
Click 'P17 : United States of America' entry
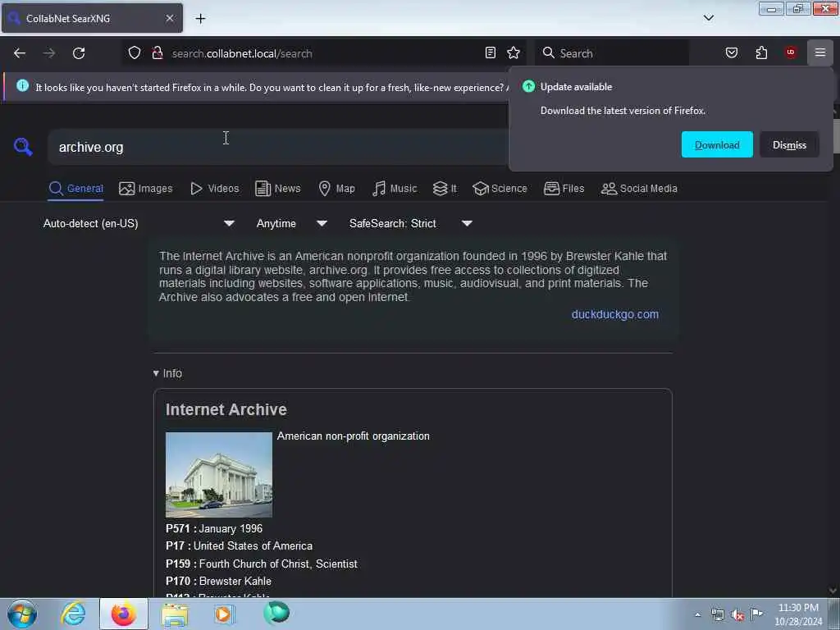pos(239,546)
